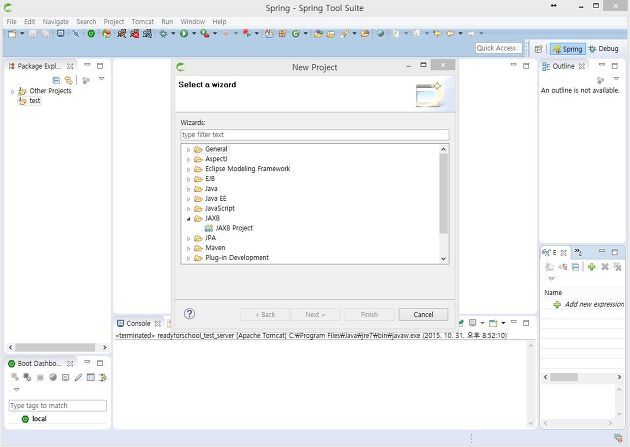Open the Package Explorer view menu
Image resolution: width=630 pixels, height=447 pixels.
tap(101, 79)
